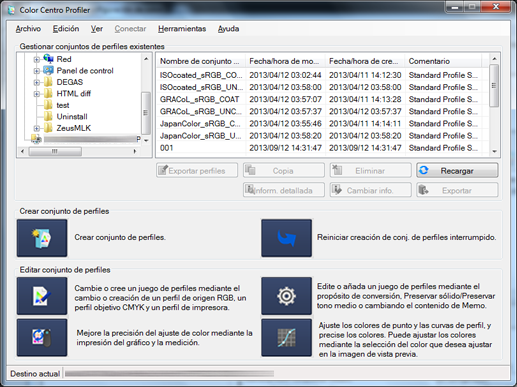Sort by Fecha/hora de mo... column header
The image size is (517, 387).
tap(285, 61)
